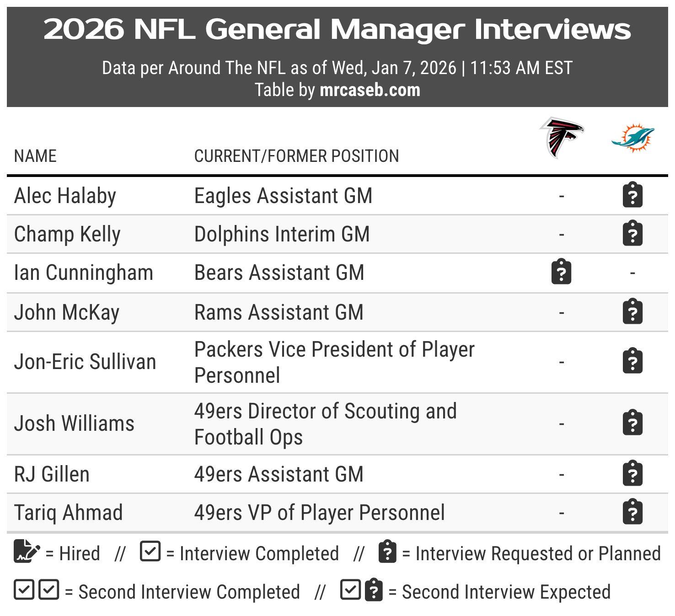Click the Interview Completed checkbox legend icon
The image size is (675, 616).
coord(150,552)
